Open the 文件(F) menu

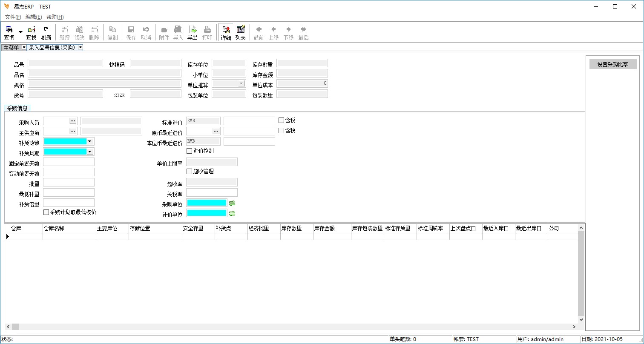13,17
